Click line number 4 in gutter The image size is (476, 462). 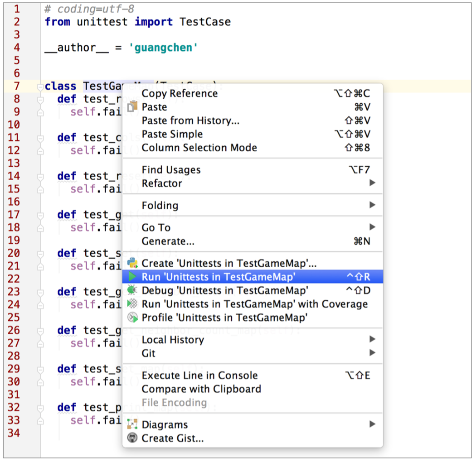(17, 47)
